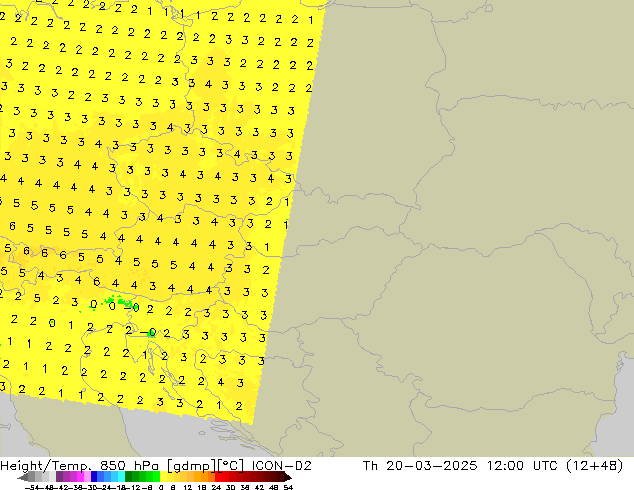The width and height of the screenshot is (634, 490).
Task: Click the "Th 20-03-2025" date text
Action: (x=420, y=466)
